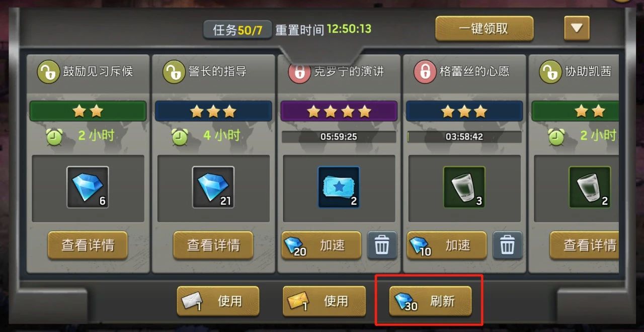This screenshot has width=644, height=332.
Task: Select the 21 diamond reward icon
Action: coord(213,187)
